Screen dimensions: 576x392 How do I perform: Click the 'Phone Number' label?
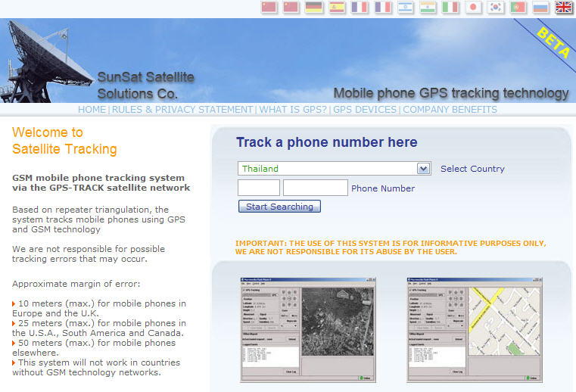(383, 188)
